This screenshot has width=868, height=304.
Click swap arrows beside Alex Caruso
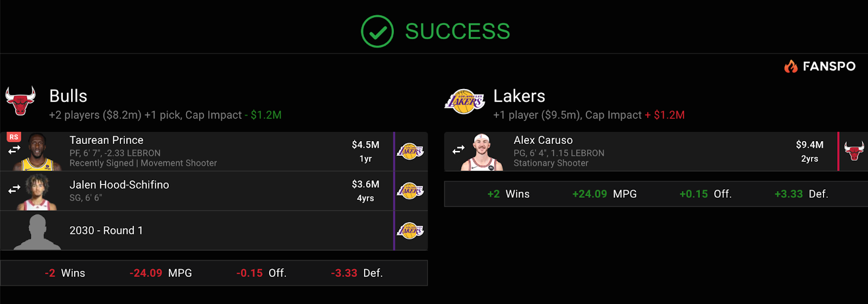coord(458,150)
